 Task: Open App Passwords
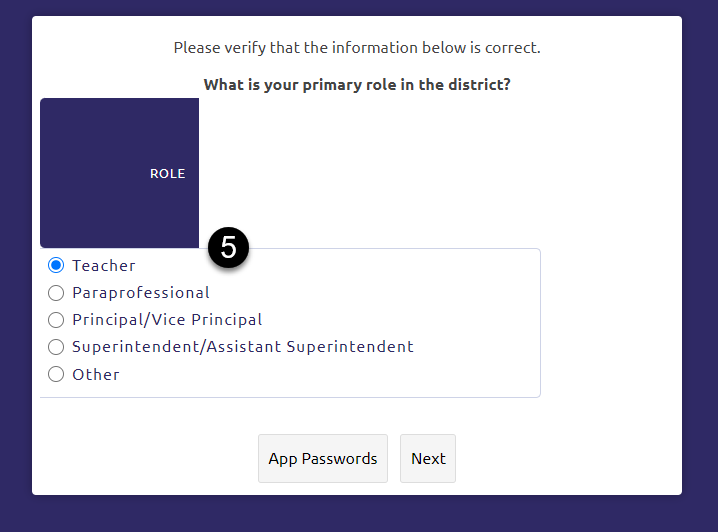[322, 459]
